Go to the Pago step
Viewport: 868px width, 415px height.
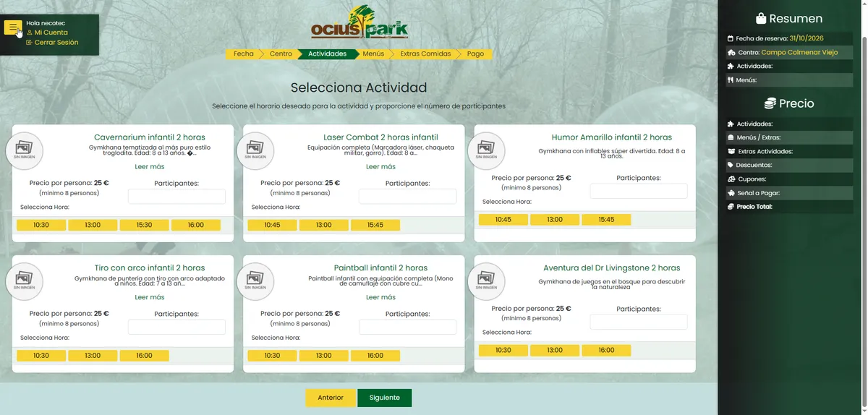[x=475, y=54]
